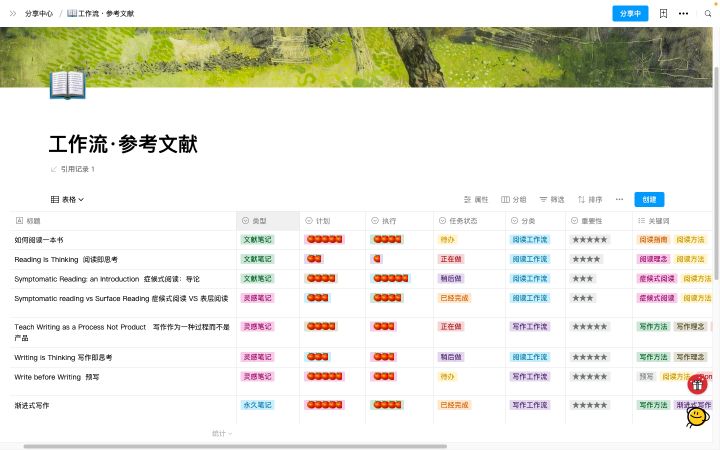The height and width of the screenshot is (450, 720).
Task: Click the 阅读指南 keyword in 如何阅读一本书 row
Action: tap(653, 239)
